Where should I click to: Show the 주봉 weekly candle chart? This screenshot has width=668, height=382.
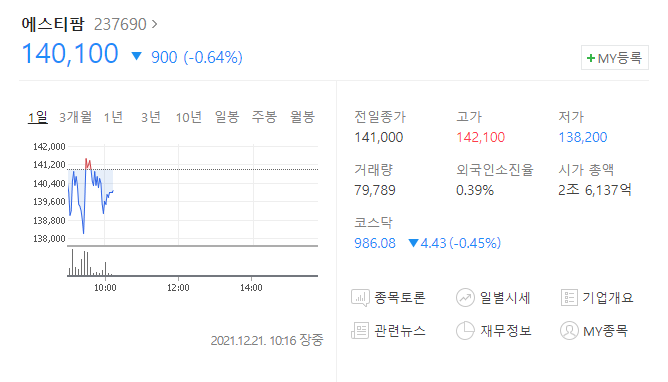pos(264,117)
